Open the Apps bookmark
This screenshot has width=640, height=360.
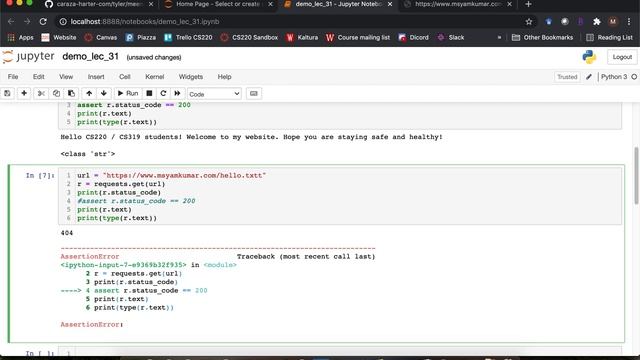point(20,38)
